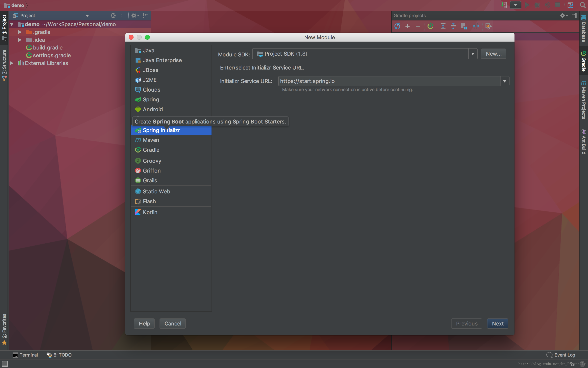This screenshot has height=368, width=588.
Task: Open Gradle projects panel gear menu
Action: pyautogui.click(x=564, y=16)
